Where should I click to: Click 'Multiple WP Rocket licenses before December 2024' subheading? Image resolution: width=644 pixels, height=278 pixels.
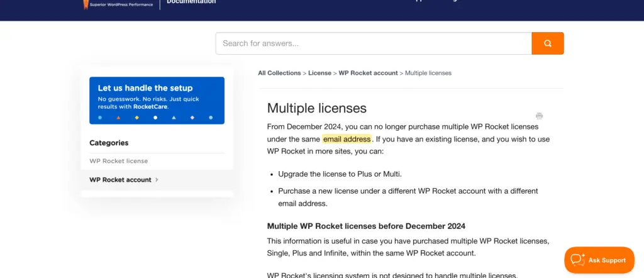[x=366, y=226]
